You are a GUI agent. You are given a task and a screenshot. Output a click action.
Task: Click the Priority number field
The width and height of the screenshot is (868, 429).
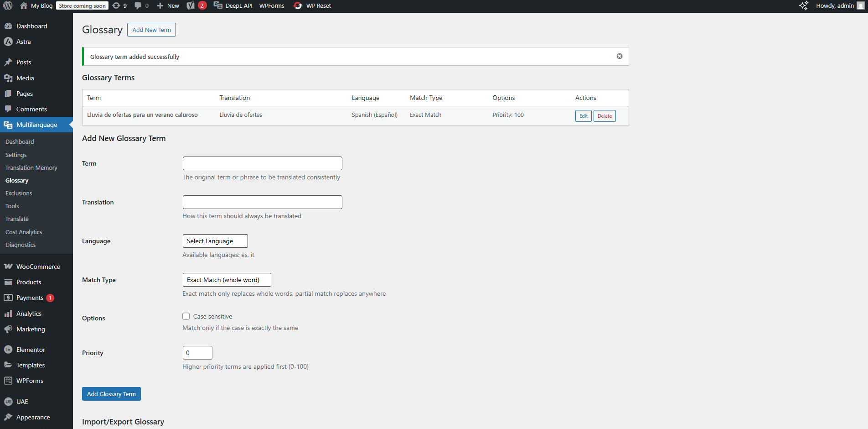[x=197, y=353]
